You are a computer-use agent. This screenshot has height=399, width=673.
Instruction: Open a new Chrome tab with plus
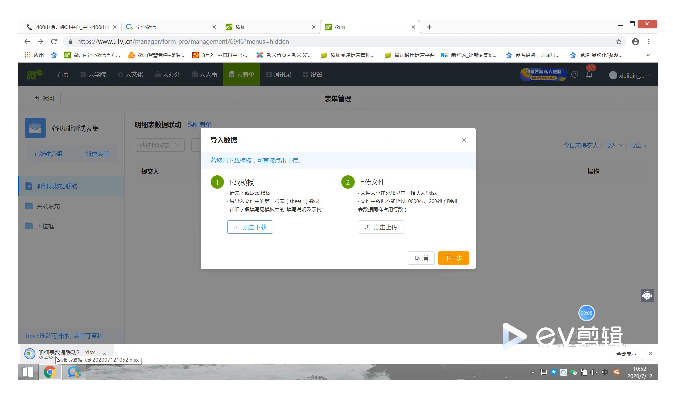click(x=429, y=27)
